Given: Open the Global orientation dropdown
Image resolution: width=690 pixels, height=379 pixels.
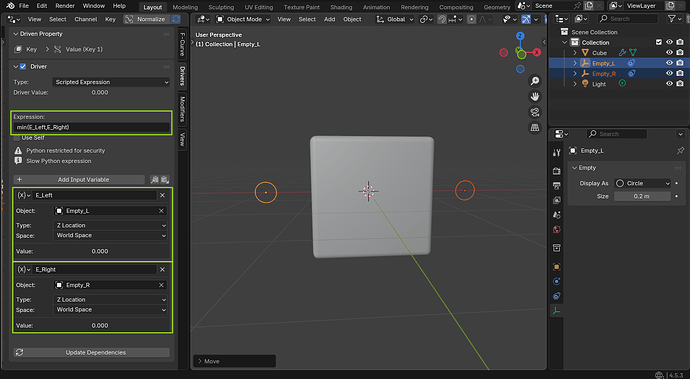Looking at the screenshot, I should pos(395,19).
